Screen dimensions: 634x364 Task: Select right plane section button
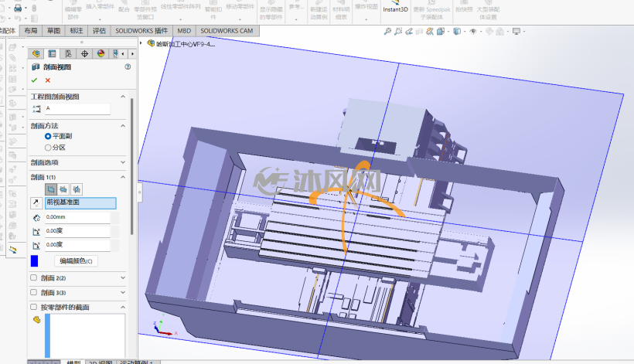pos(76,189)
